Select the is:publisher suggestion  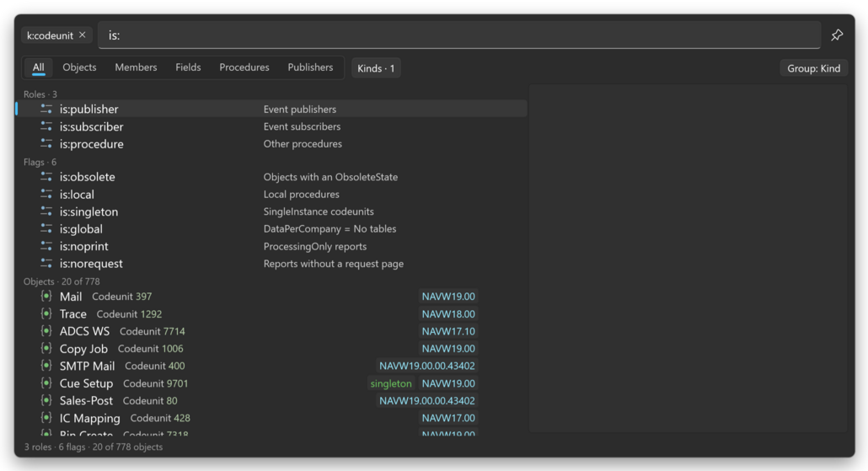click(x=272, y=109)
